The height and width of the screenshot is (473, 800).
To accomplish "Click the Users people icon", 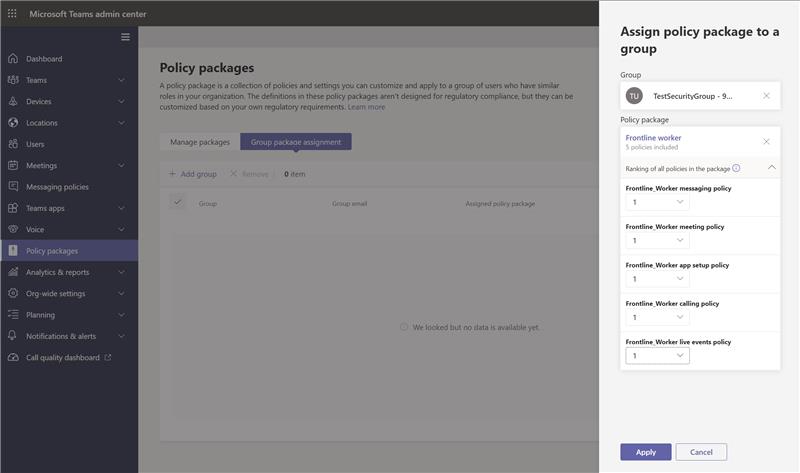I will pyautogui.click(x=13, y=144).
